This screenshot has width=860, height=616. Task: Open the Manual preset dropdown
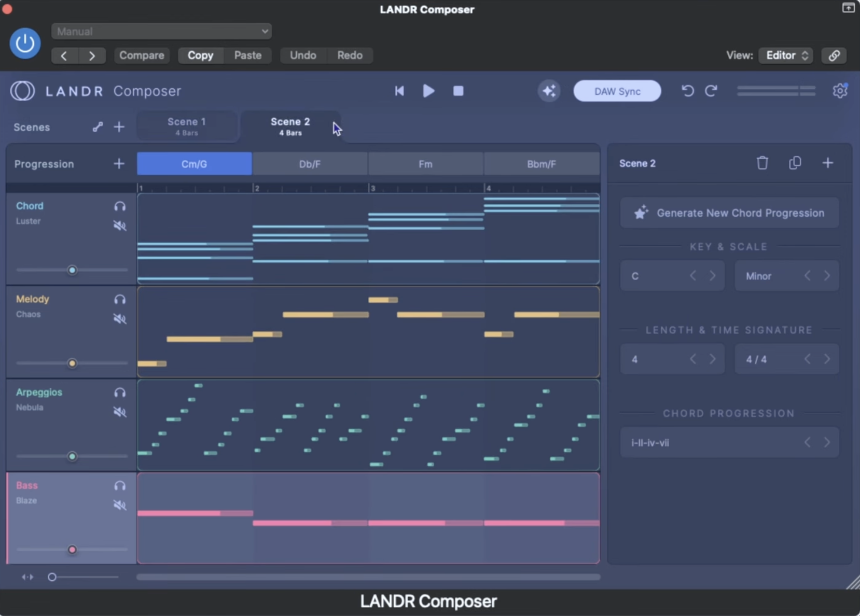[161, 31]
